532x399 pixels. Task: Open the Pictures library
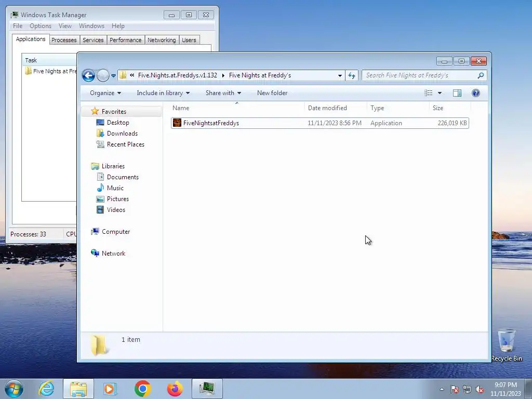click(x=118, y=199)
